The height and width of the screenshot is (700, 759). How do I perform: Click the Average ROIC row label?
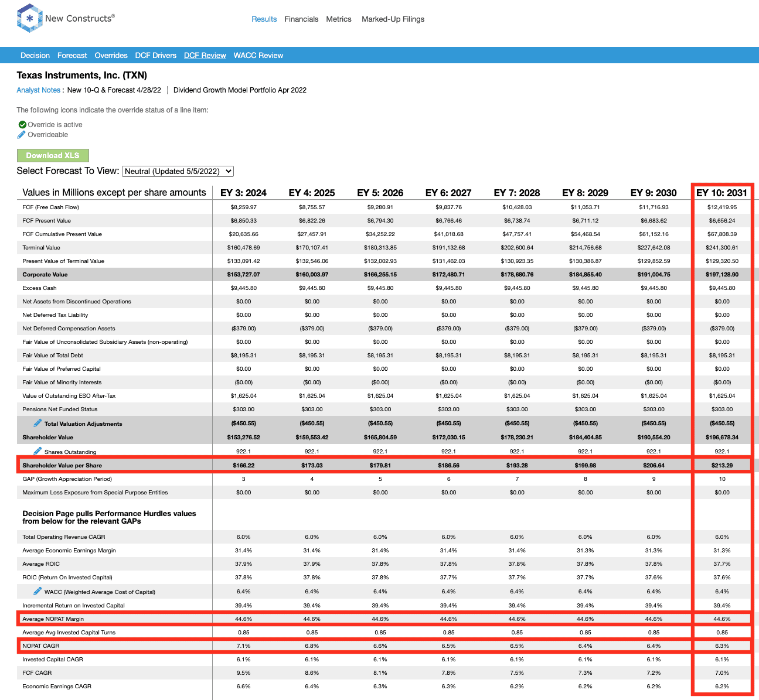[41, 564]
